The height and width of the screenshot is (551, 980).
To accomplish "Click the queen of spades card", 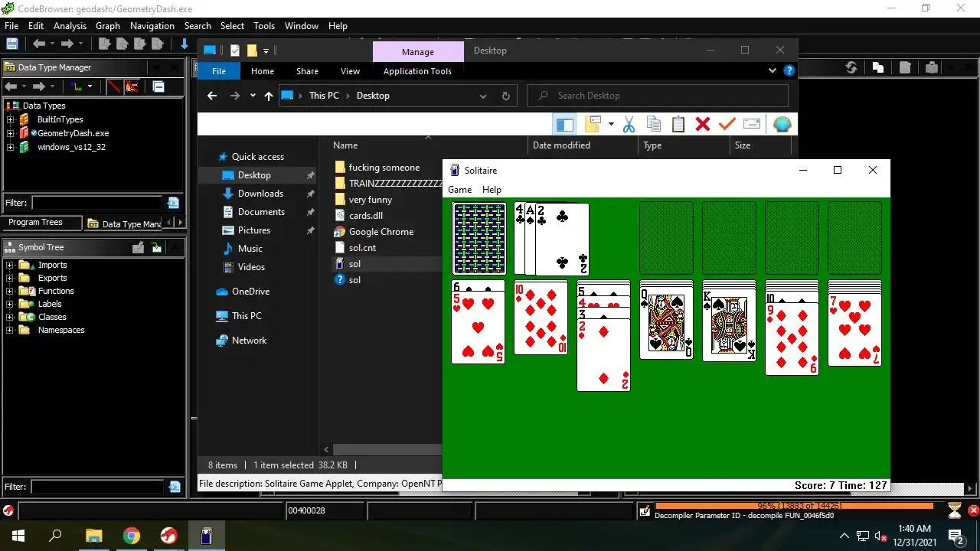I will pos(666,321).
